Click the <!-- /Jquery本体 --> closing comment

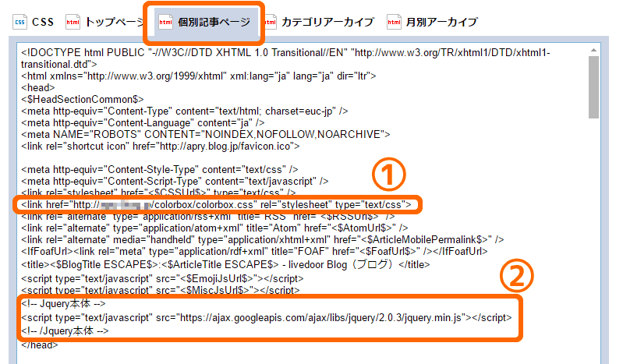[65, 331]
